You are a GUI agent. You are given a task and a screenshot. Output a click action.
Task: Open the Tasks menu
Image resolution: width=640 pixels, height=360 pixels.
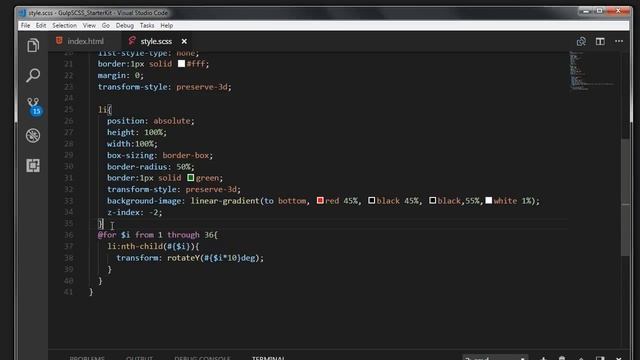pos(147,25)
